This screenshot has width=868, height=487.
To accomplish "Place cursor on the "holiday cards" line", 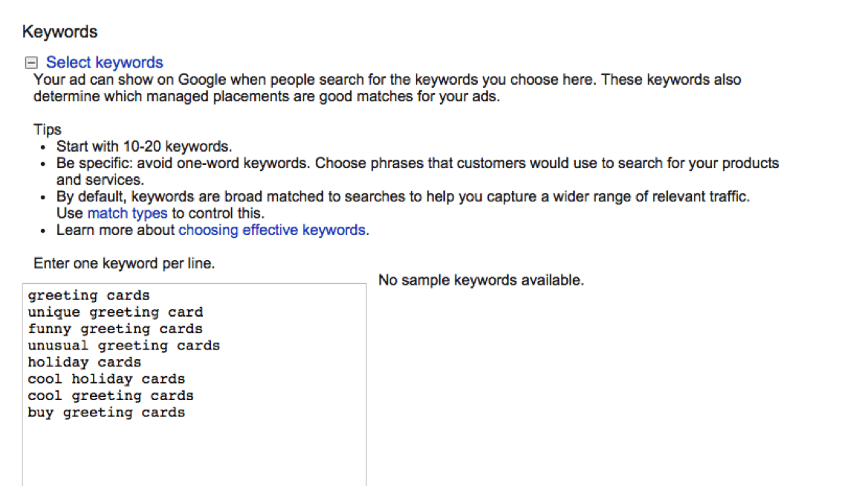I will pos(85,362).
